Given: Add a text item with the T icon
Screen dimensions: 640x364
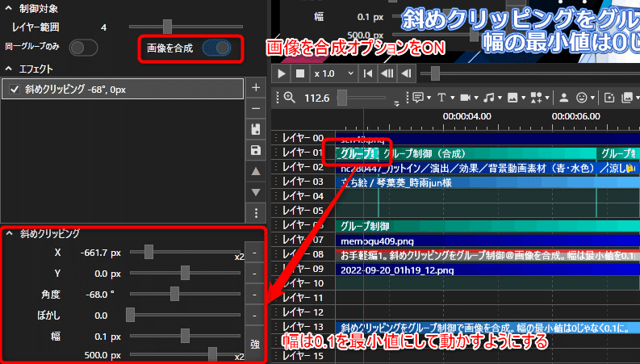Looking at the screenshot, I should [441, 98].
